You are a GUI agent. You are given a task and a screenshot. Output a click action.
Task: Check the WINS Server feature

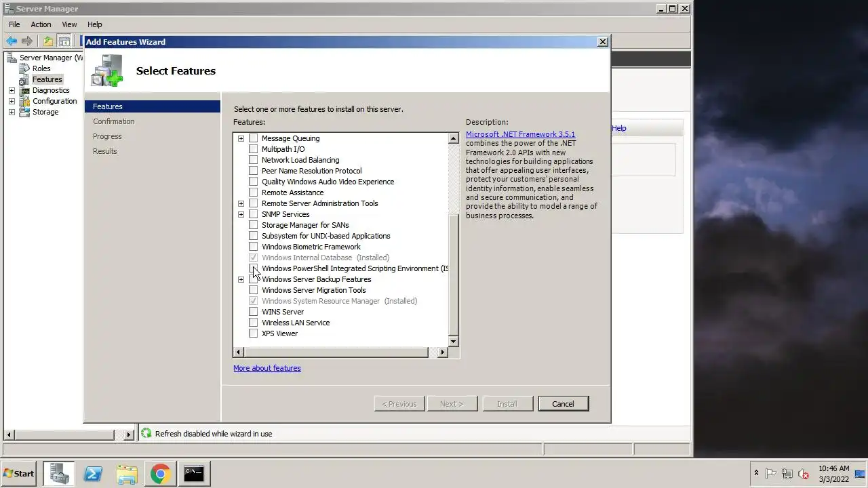pos(254,312)
